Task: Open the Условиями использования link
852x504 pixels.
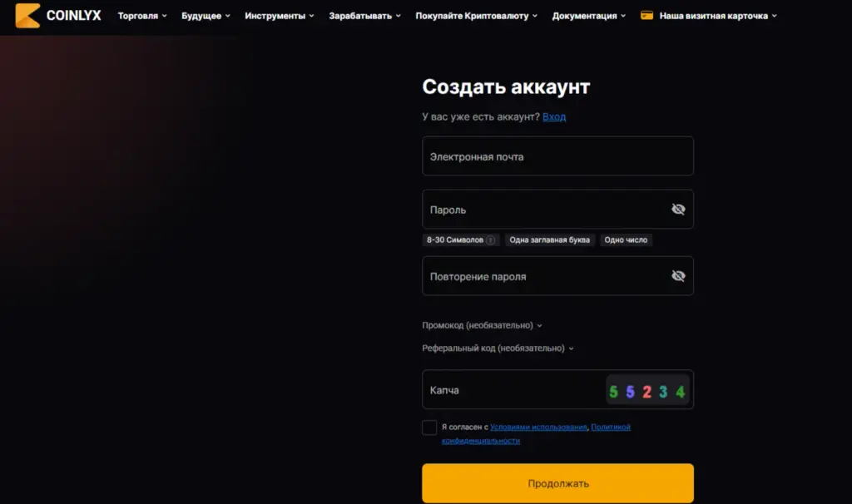Action: click(538, 427)
